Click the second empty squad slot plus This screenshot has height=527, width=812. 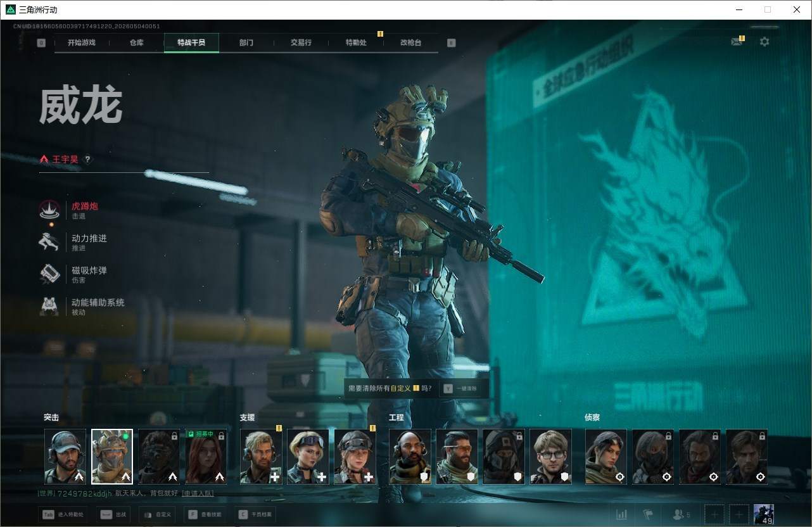[x=739, y=514]
